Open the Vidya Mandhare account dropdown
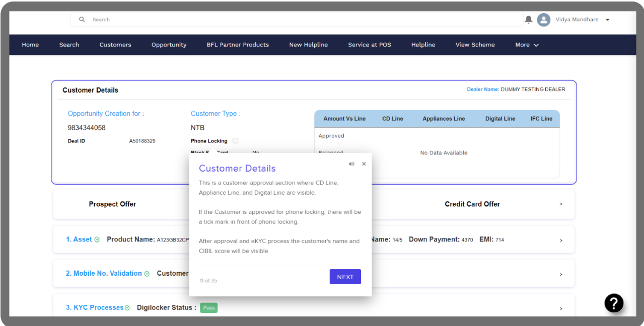Viewport: 644px width, 326px height. tap(607, 20)
